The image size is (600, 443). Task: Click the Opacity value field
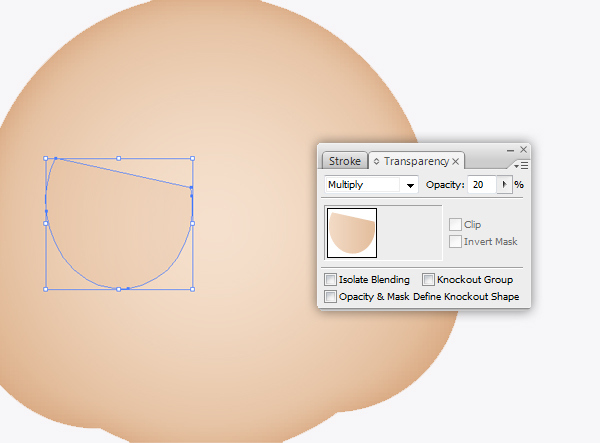(x=482, y=185)
